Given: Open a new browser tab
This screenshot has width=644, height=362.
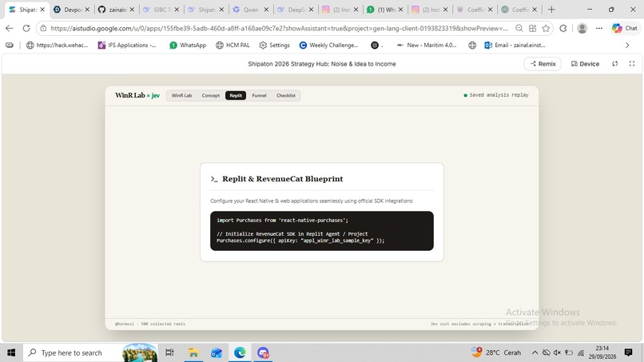Looking at the screenshot, I should [551, 10].
